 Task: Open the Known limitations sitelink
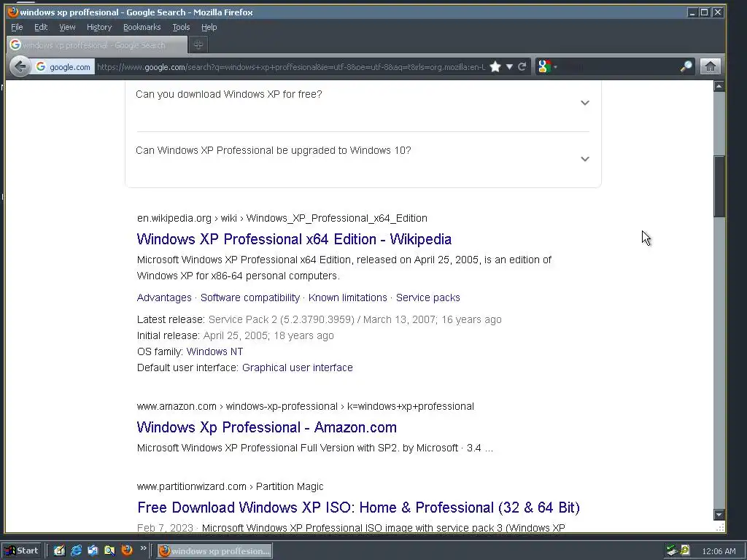(348, 297)
